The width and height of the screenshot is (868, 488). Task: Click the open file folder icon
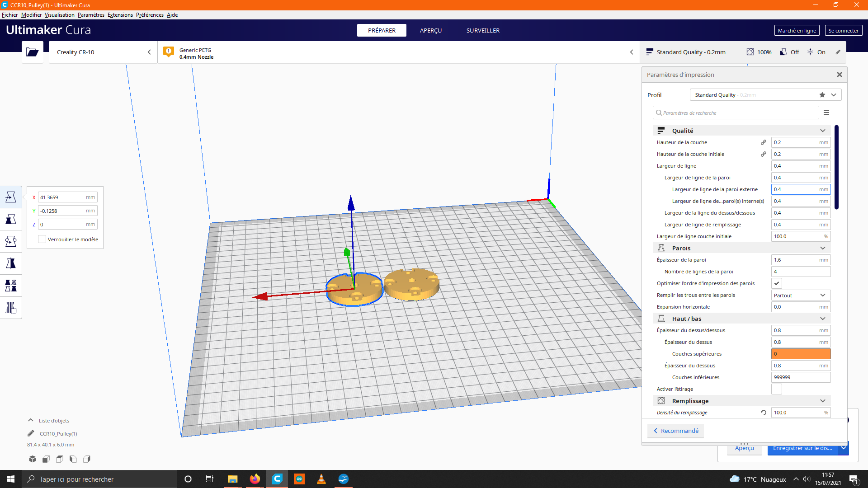(32, 52)
